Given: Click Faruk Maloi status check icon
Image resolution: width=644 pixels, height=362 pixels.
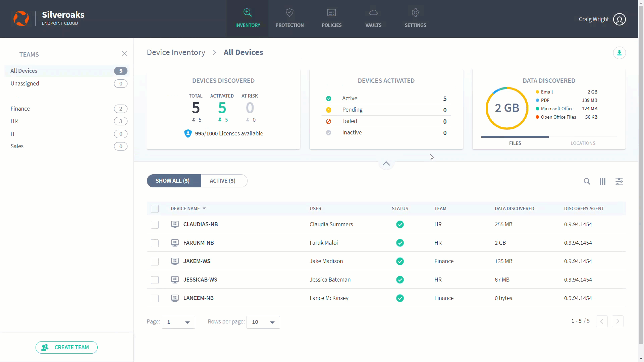Looking at the screenshot, I should (x=400, y=243).
